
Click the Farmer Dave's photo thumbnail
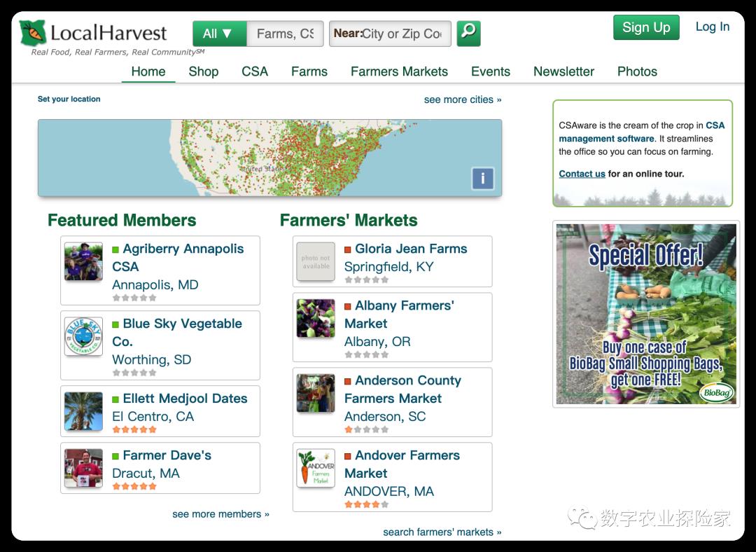coord(83,468)
